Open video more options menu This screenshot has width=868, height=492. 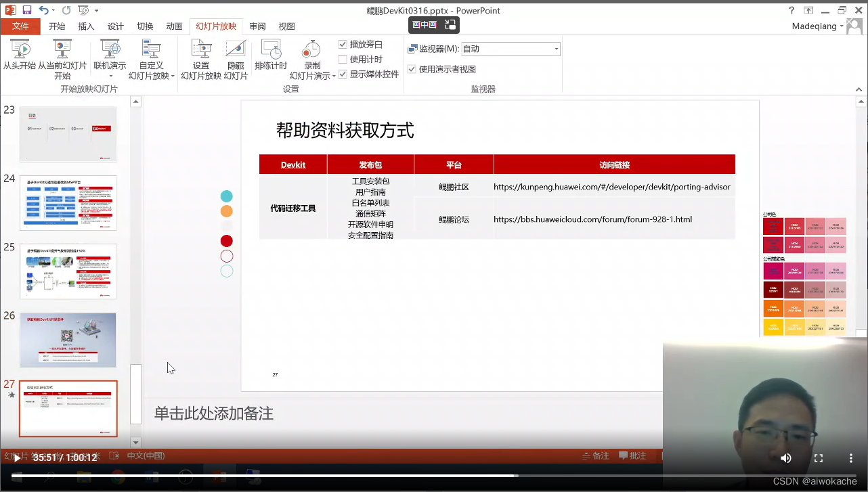click(x=851, y=458)
